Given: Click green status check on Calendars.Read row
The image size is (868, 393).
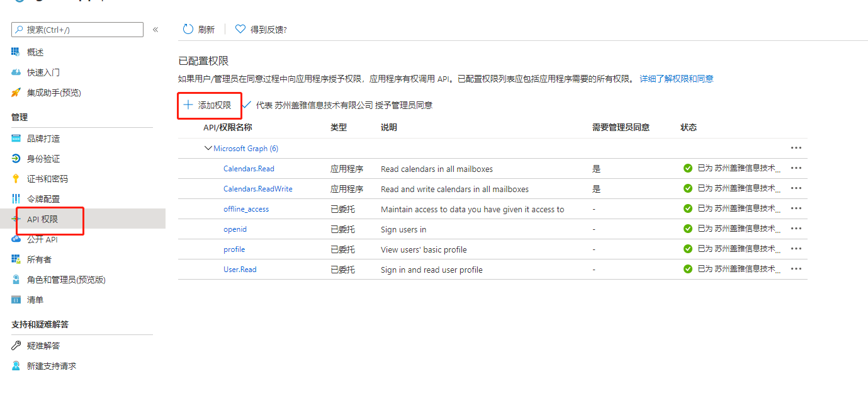Looking at the screenshot, I should pyautogui.click(x=688, y=168).
